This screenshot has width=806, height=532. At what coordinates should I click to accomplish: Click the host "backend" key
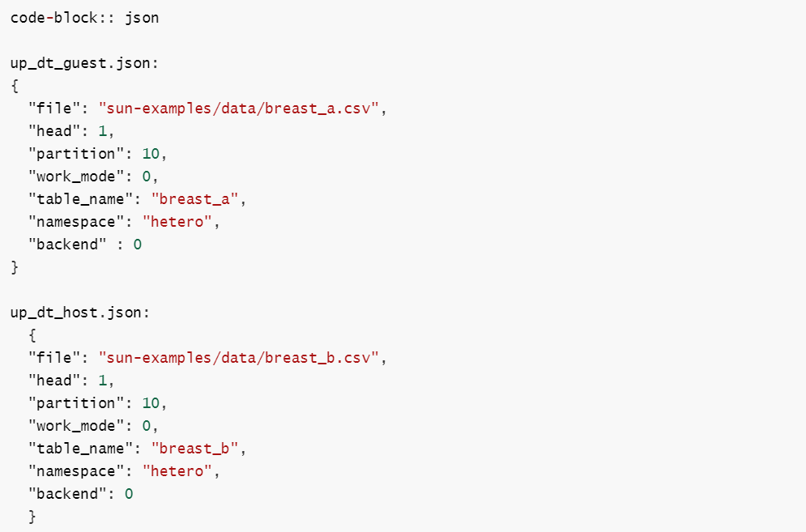tap(68, 493)
